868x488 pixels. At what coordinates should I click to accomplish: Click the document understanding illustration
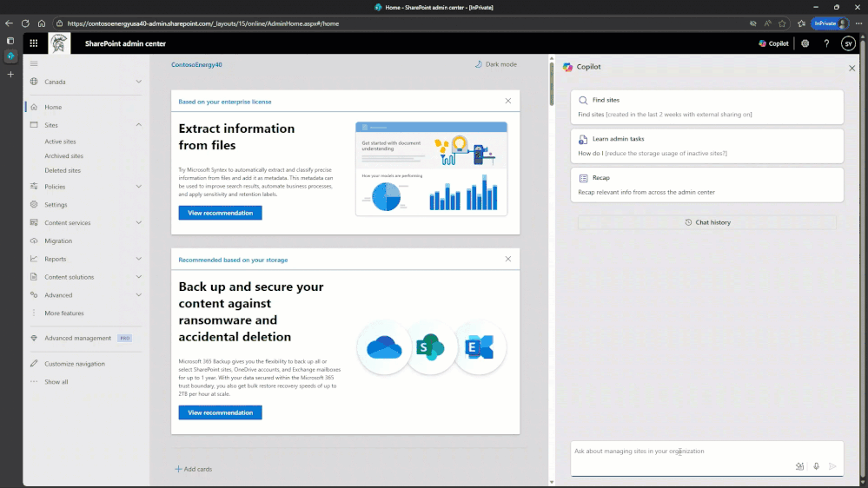(431, 168)
